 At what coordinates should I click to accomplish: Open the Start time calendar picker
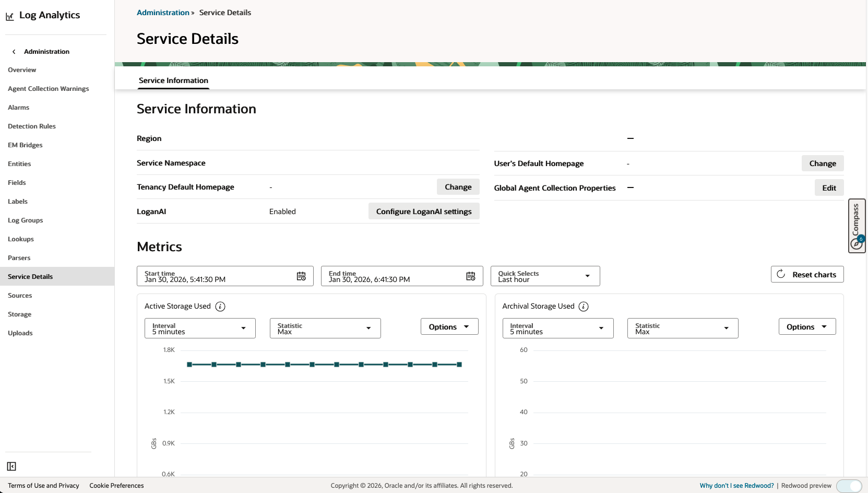301,276
